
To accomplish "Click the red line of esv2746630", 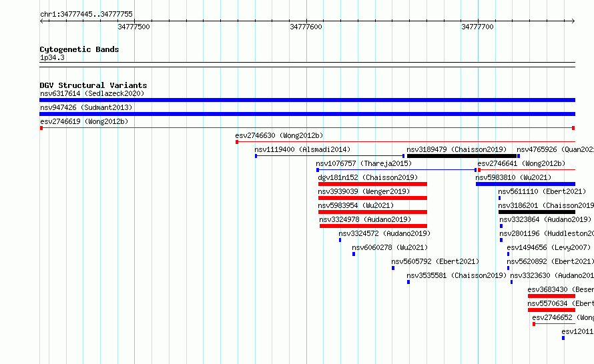I will click(405, 142).
